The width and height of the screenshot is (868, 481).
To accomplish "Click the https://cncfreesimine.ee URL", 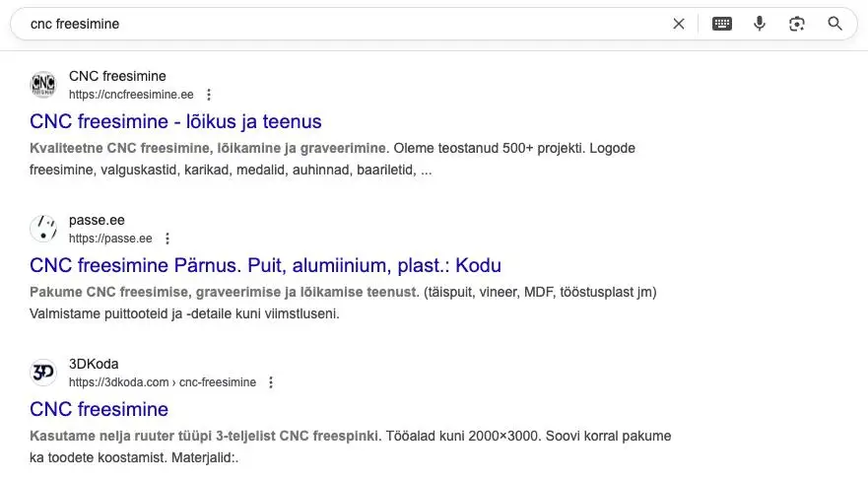I will pos(131,95).
